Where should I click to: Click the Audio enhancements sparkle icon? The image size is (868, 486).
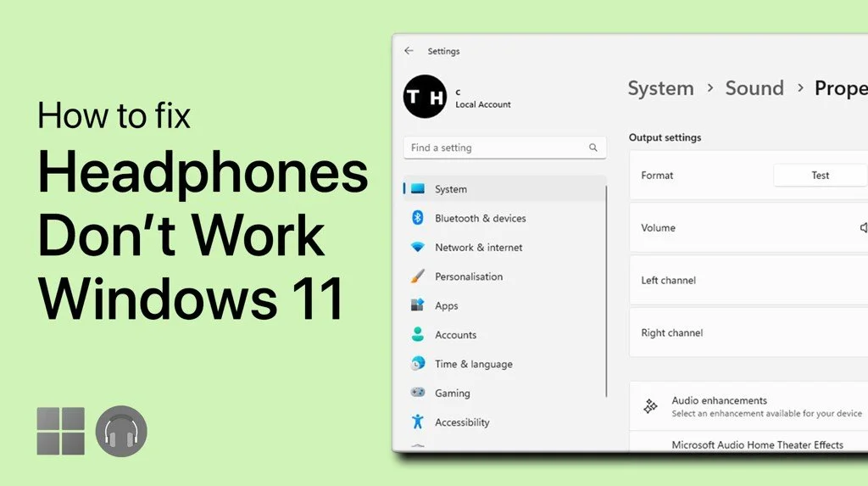[650, 406]
